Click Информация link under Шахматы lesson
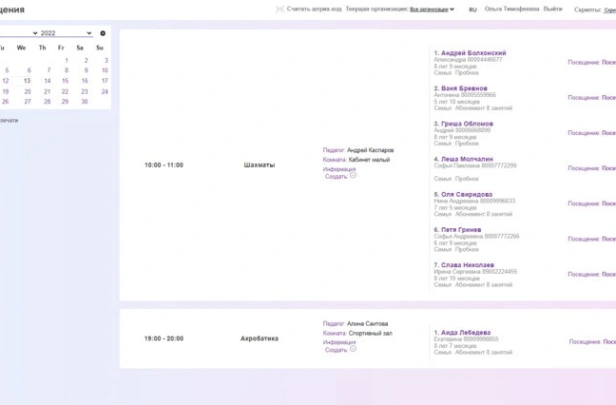Viewport: 616px width, 405px height. (339, 169)
